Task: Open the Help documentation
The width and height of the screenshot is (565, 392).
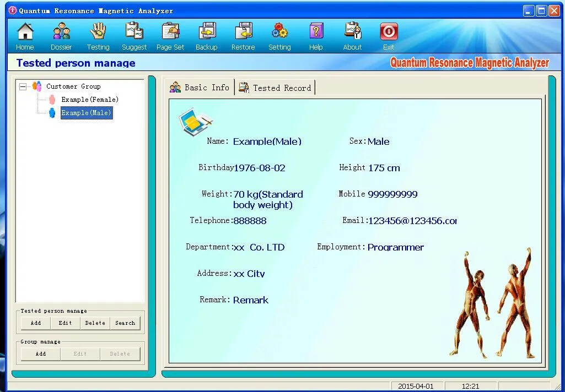Action: (316, 35)
